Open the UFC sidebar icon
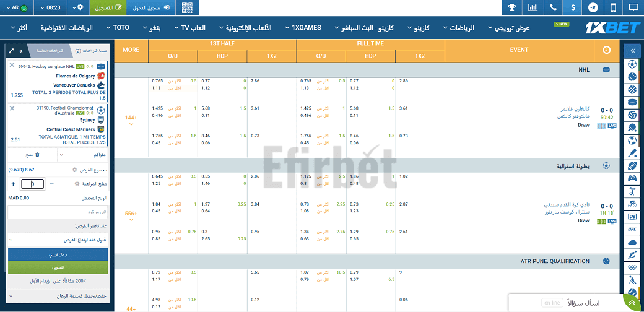 [632, 230]
